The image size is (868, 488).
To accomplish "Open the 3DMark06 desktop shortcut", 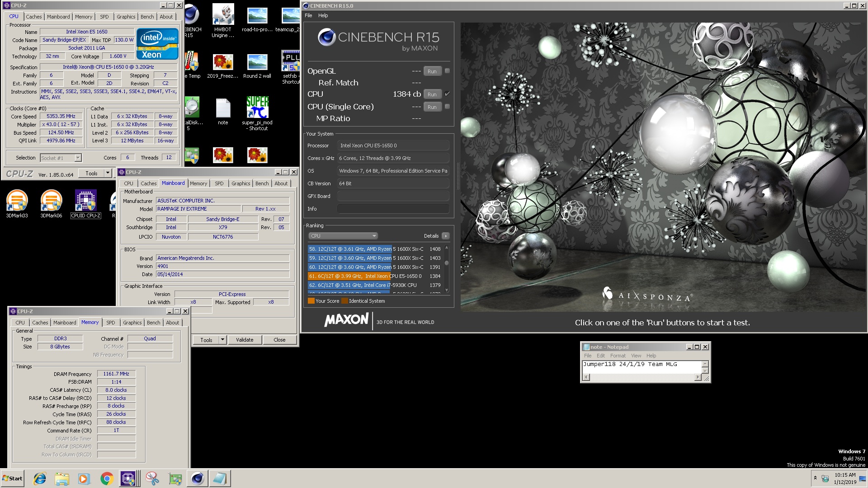I will tap(51, 203).
